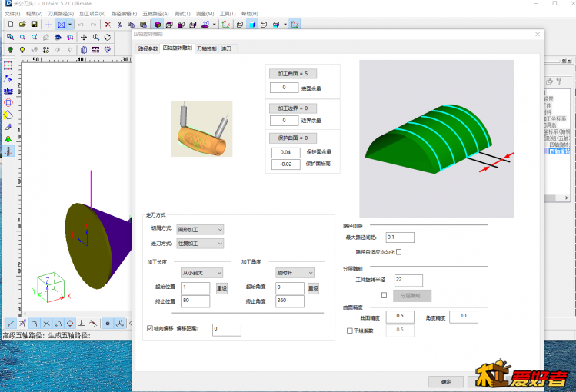This screenshot has width=576, height=392.
Task: Switch to the 连刀 tab
Action: coord(226,48)
